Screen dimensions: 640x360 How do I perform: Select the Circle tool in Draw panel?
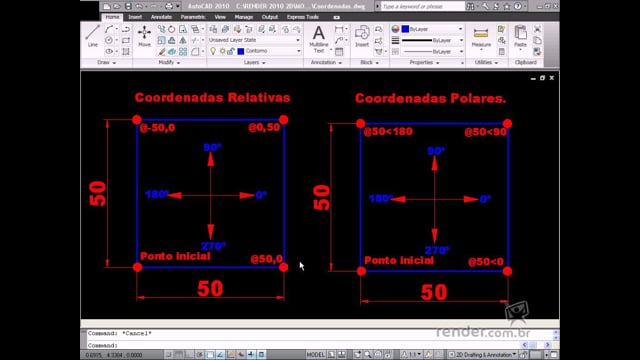point(109,40)
